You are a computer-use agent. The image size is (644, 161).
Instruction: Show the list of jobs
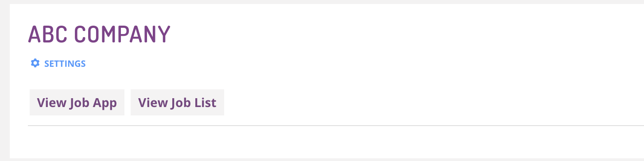click(177, 103)
